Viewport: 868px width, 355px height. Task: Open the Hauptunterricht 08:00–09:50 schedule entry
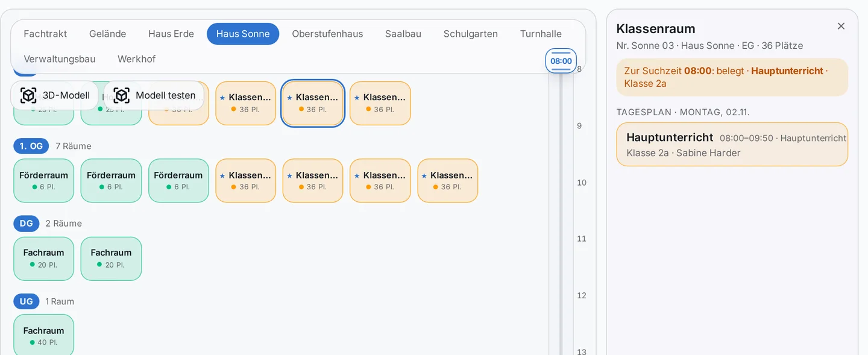click(732, 145)
